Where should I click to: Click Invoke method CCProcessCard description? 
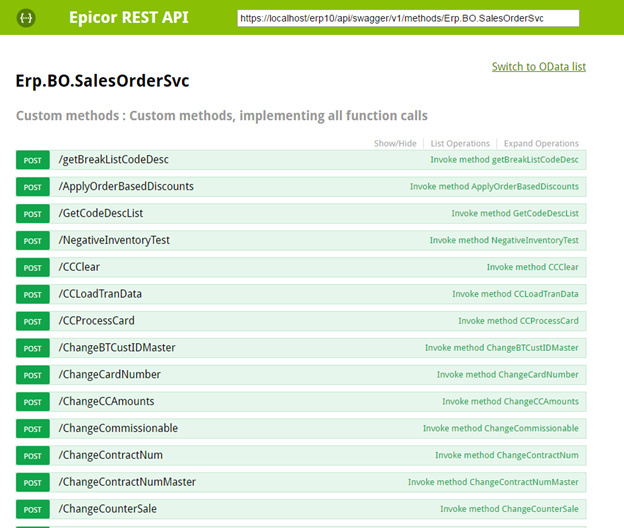coord(518,321)
